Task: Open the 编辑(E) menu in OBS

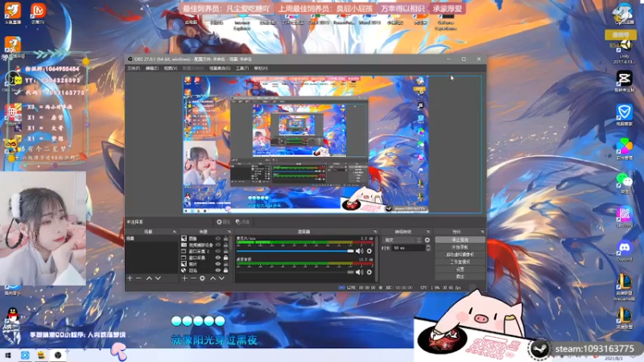Action: (151, 68)
